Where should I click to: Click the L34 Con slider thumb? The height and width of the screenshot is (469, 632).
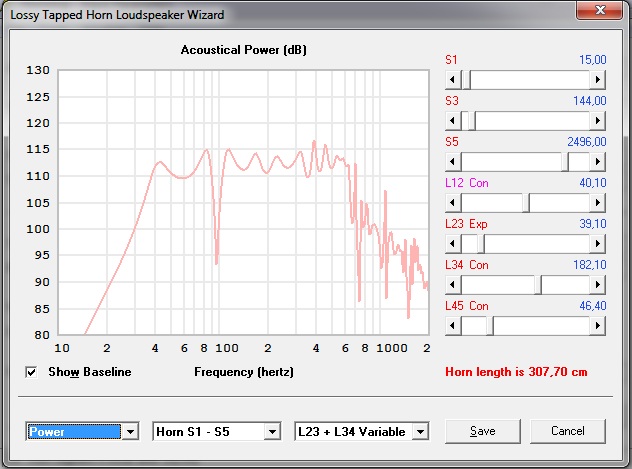538,284
